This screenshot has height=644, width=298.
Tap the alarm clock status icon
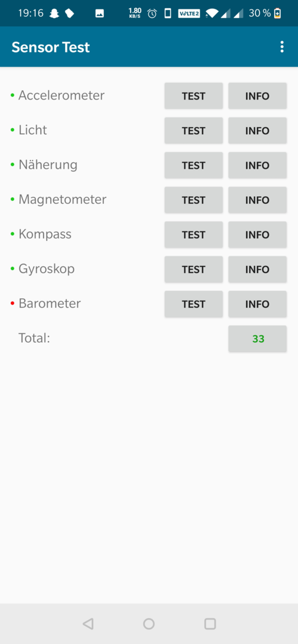[x=152, y=14]
